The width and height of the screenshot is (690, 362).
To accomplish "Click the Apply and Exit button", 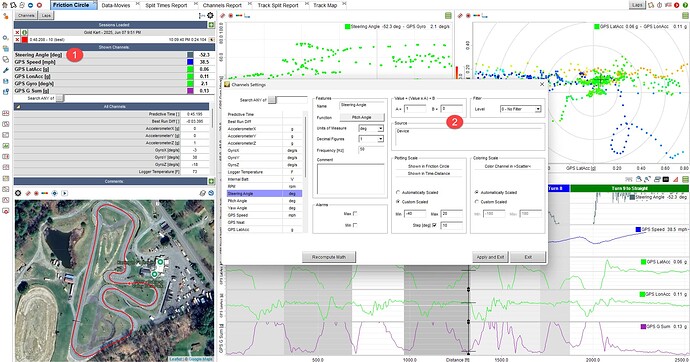I will pos(490,257).
